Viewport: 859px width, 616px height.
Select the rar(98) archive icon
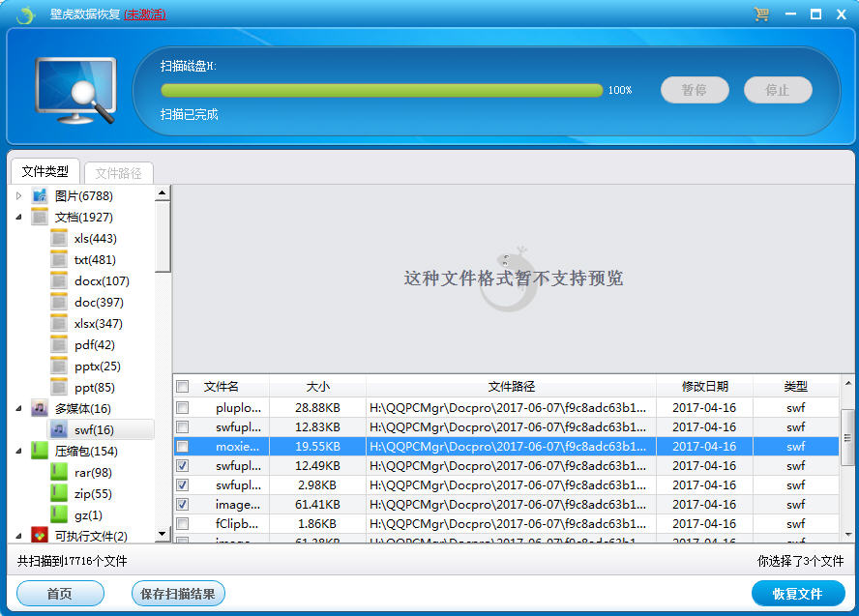[x=59, y=473]
